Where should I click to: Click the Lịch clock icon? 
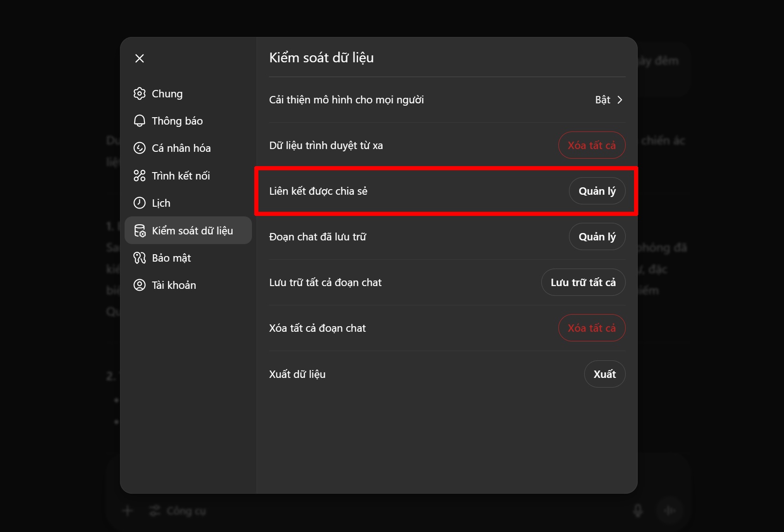139,203
